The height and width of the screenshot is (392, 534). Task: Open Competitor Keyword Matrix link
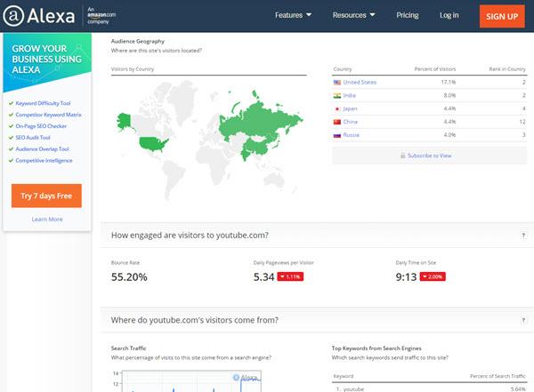click(x=48, y=115)
